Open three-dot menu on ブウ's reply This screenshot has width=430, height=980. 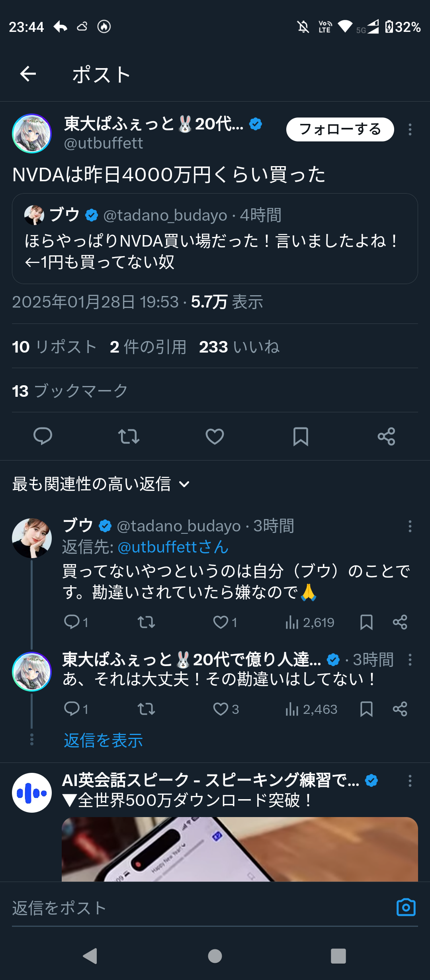pyautogui.click(x=410, y=526)
